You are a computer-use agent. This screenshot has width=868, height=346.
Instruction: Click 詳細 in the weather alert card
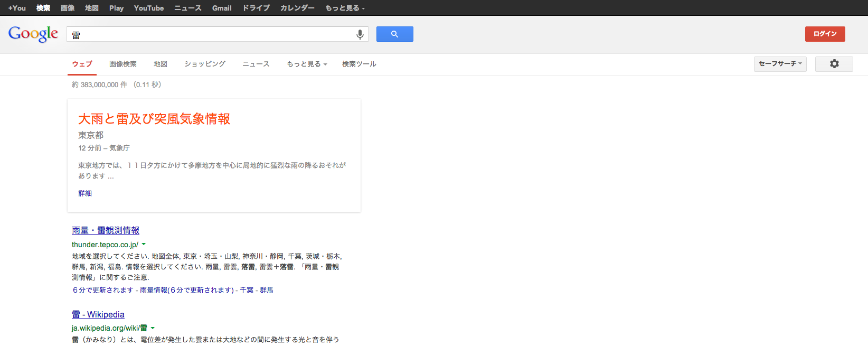pyautogui.click(x=85, y=193)
